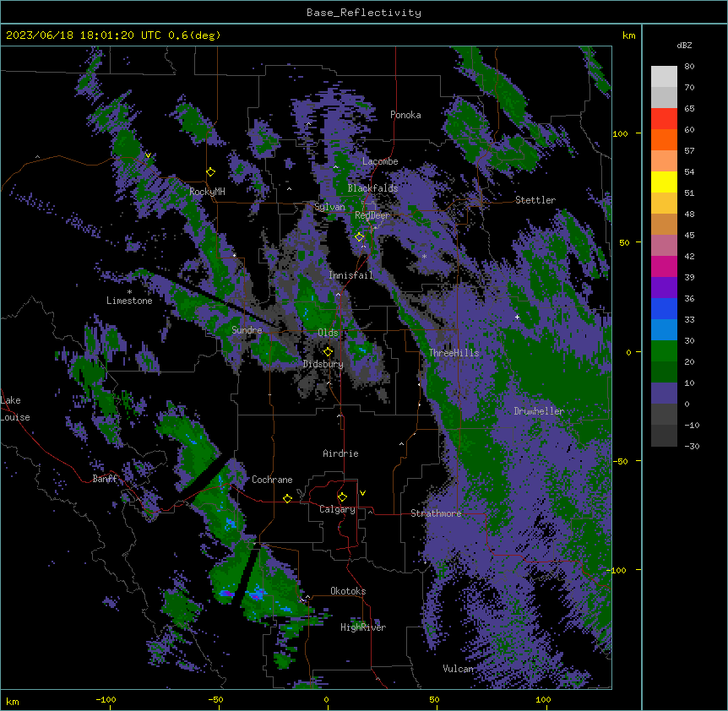Click the Sylvan map label

(329, 207)
